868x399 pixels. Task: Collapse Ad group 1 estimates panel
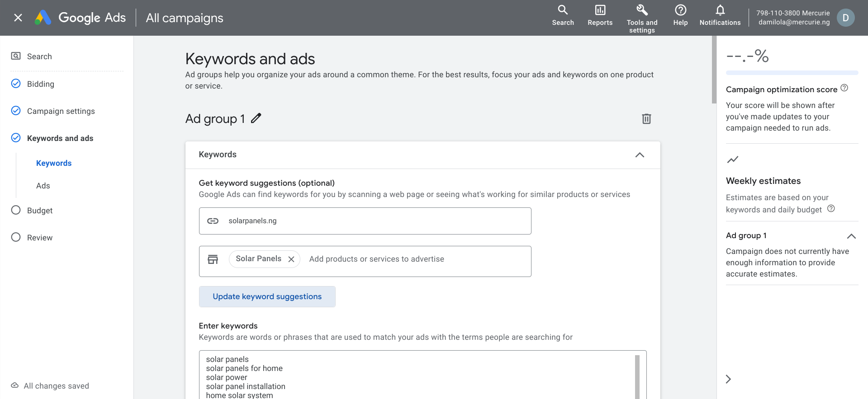coord(851,236)
